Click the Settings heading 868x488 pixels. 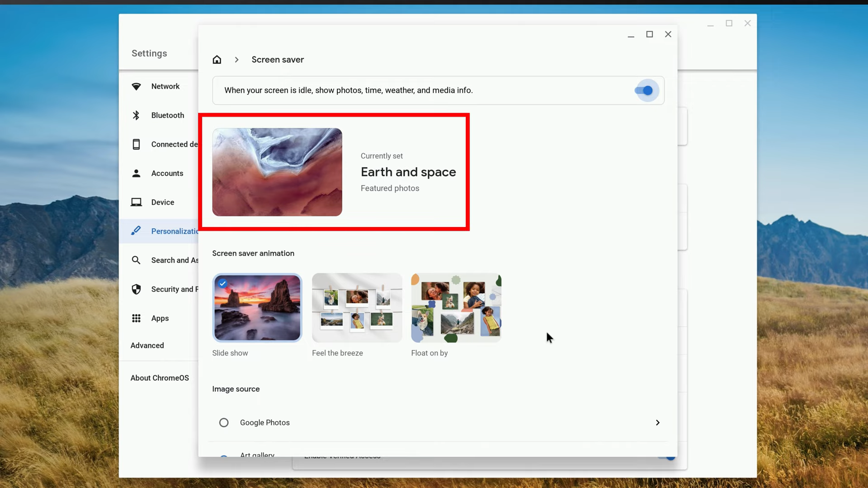tap(149, 53)
